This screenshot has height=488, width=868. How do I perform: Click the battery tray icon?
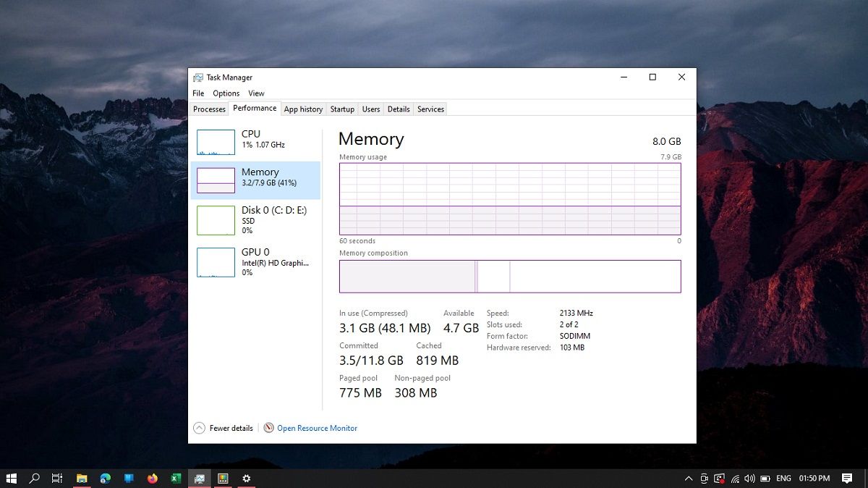click(x=765, y=479)
